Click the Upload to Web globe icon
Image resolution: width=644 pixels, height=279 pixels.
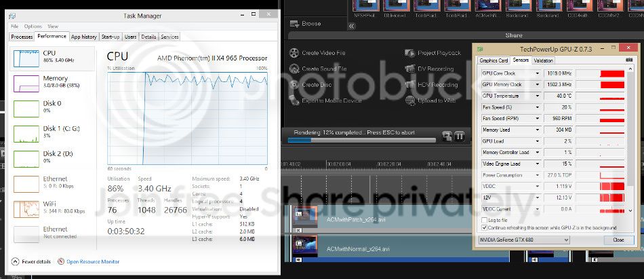411,100
